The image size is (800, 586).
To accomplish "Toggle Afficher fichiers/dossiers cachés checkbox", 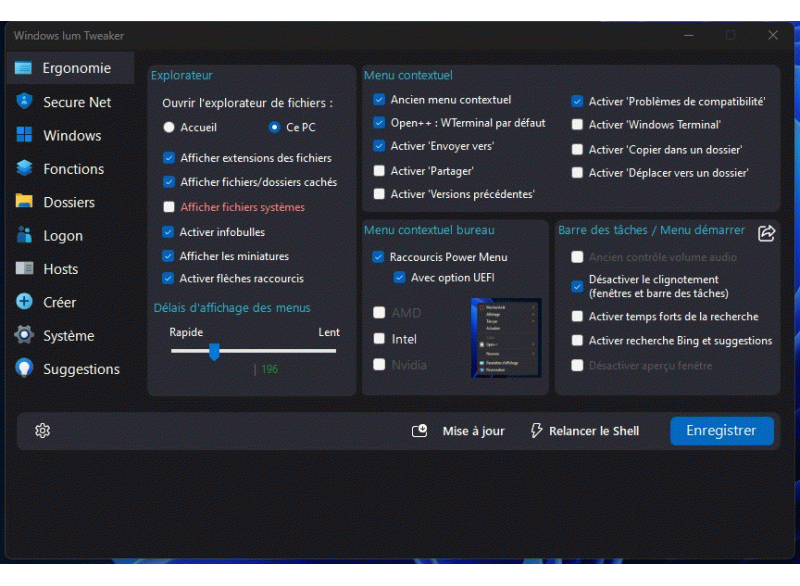I will [169, 182].
